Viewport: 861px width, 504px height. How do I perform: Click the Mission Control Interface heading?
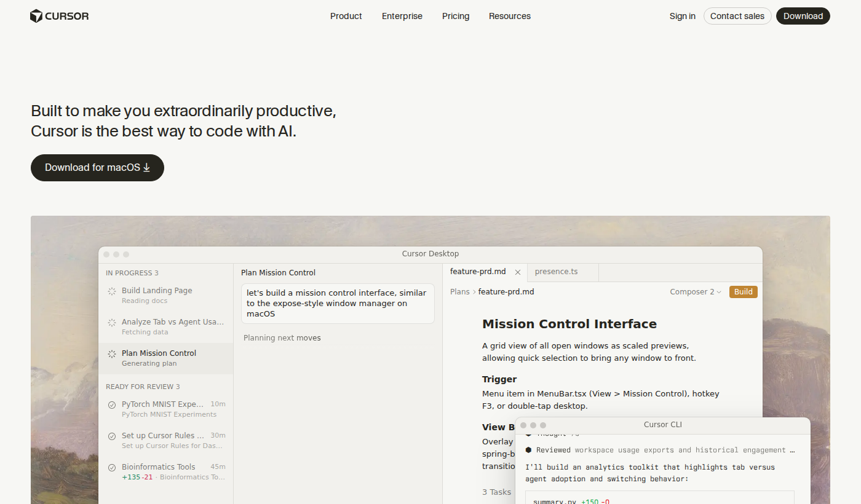(569, 324)
